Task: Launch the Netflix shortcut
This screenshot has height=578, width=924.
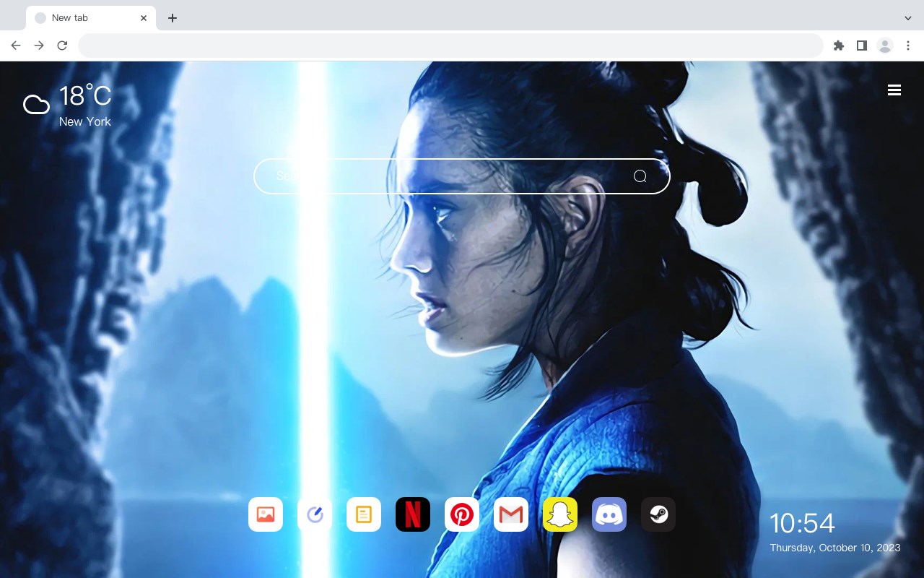Action: [413, 514]
